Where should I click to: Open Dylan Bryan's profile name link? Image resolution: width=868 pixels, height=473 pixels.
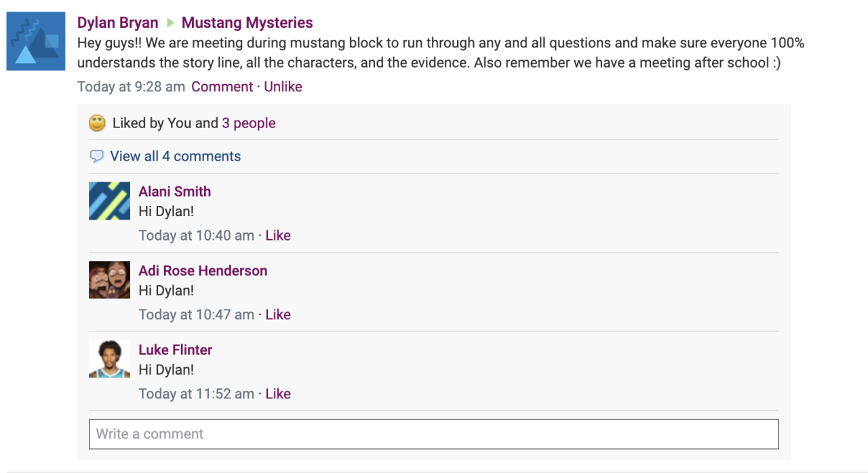coord(117,23)
